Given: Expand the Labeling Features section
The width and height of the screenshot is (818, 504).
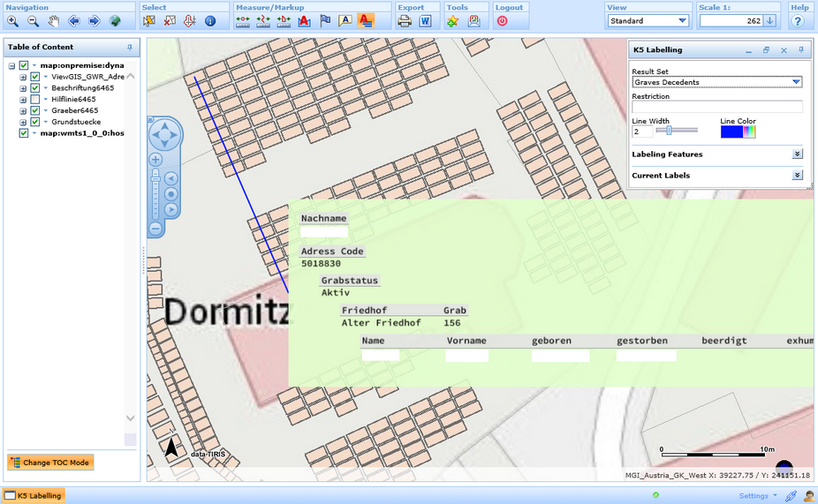Looking at the screenshot, I should click(797, 154).
